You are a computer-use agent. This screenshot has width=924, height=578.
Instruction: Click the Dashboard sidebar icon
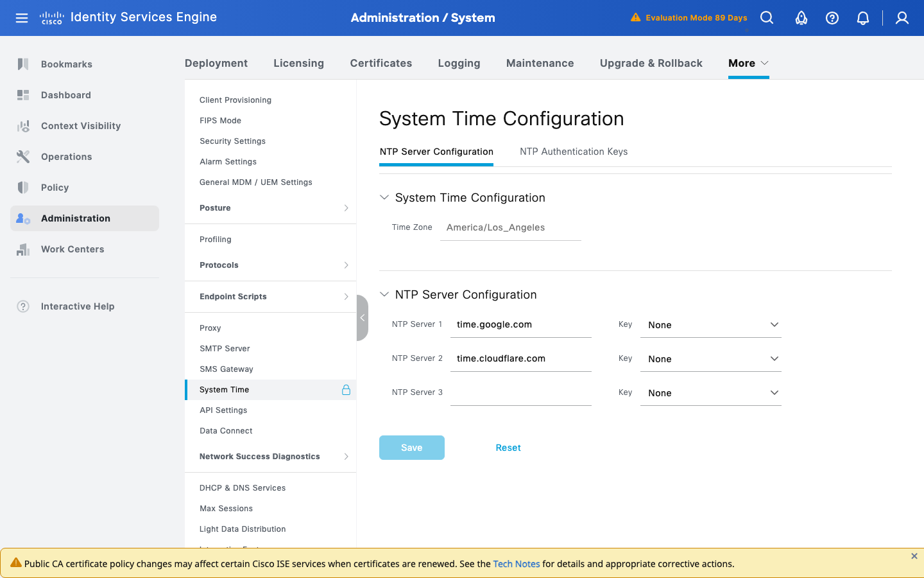tap(23, 95)
